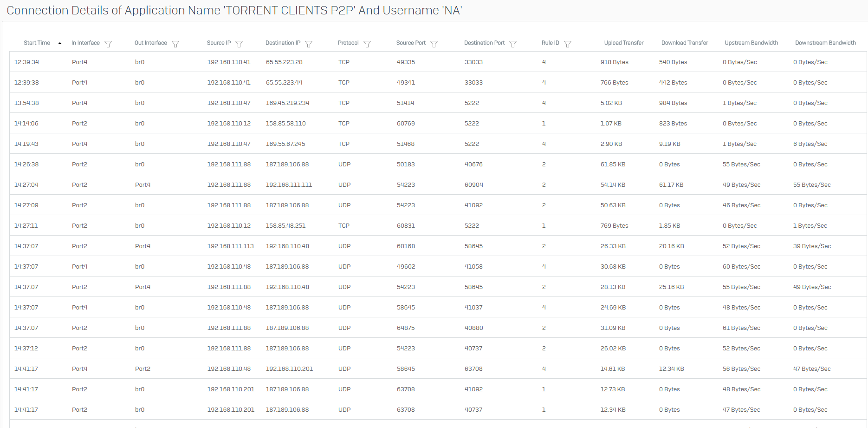Click destination IP 65.55.223.28

(x=284, y=62)
